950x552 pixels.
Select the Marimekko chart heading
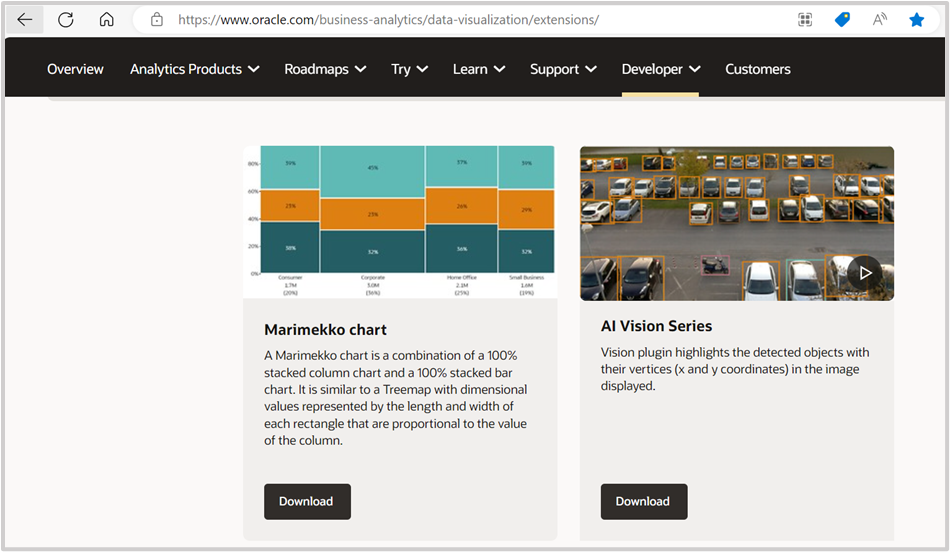point(325,330)
